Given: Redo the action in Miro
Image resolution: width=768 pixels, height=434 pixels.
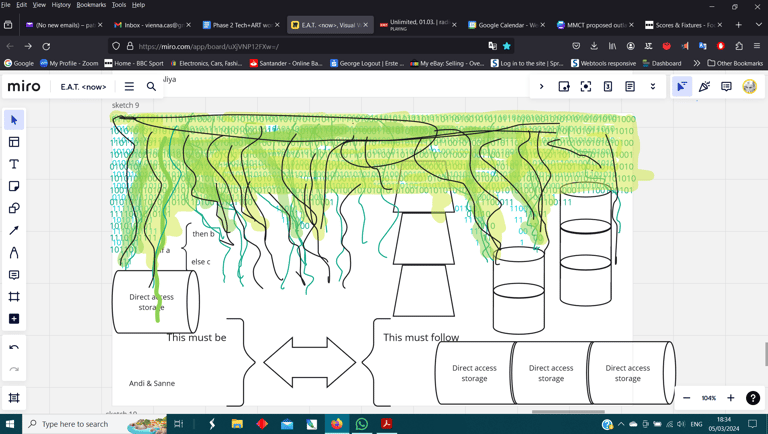Looking at the screenshot, I should 14,369.
